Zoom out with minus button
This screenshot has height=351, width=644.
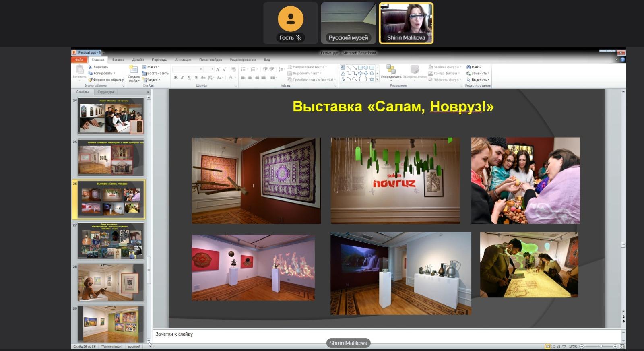(582, 346)
